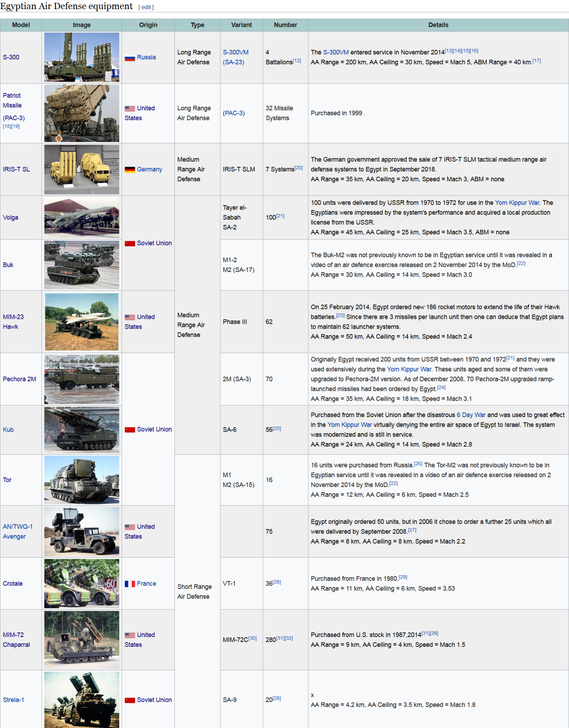
Task: Open the Tor model link
Action: point(7,480)
